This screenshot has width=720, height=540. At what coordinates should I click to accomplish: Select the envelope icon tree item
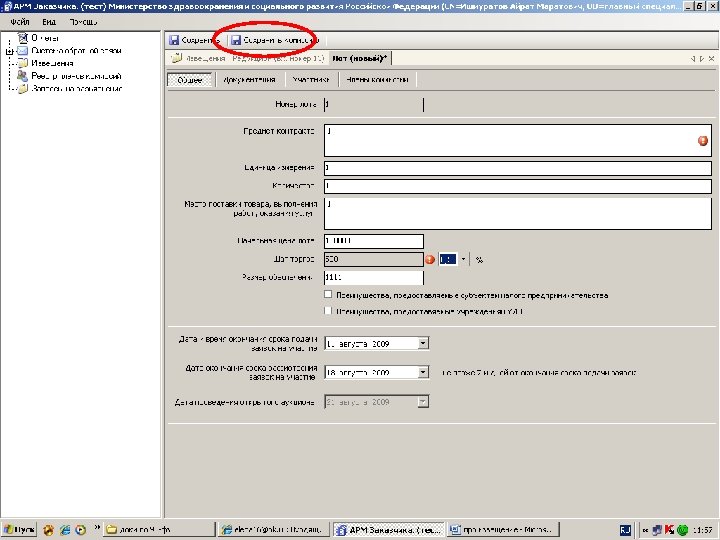click(x=22, y=51)
